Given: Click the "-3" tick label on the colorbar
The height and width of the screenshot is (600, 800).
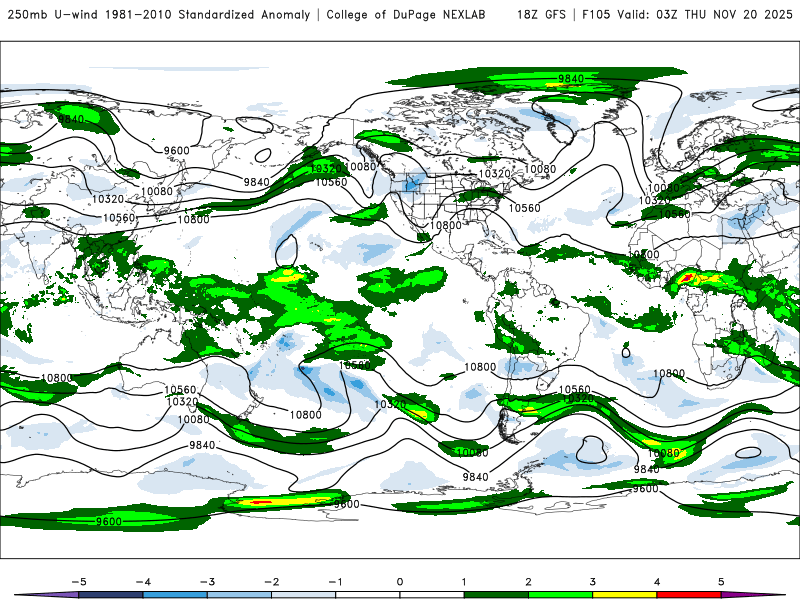Looking at the screenshot, I should click(207, 582).
